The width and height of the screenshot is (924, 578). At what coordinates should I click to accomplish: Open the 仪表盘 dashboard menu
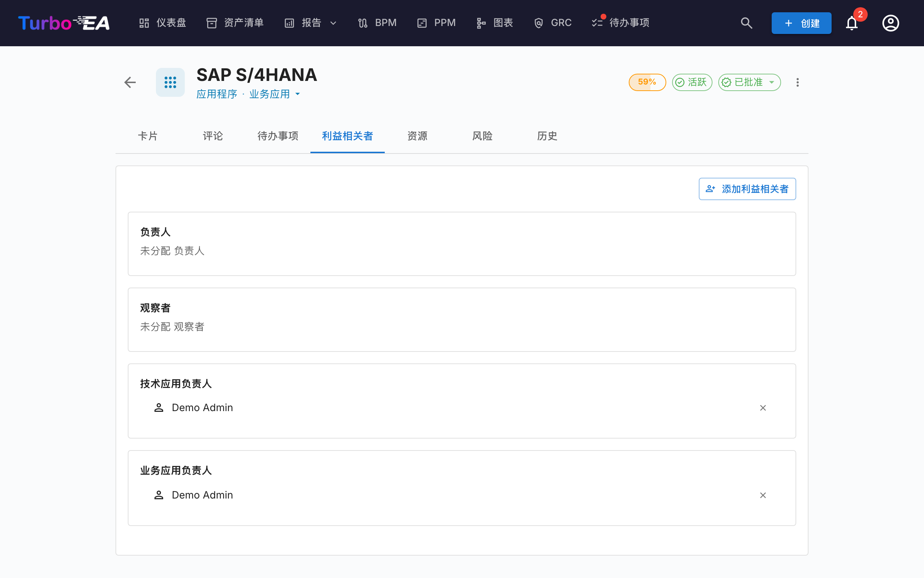pyautogui.click(x=162, y=23)
